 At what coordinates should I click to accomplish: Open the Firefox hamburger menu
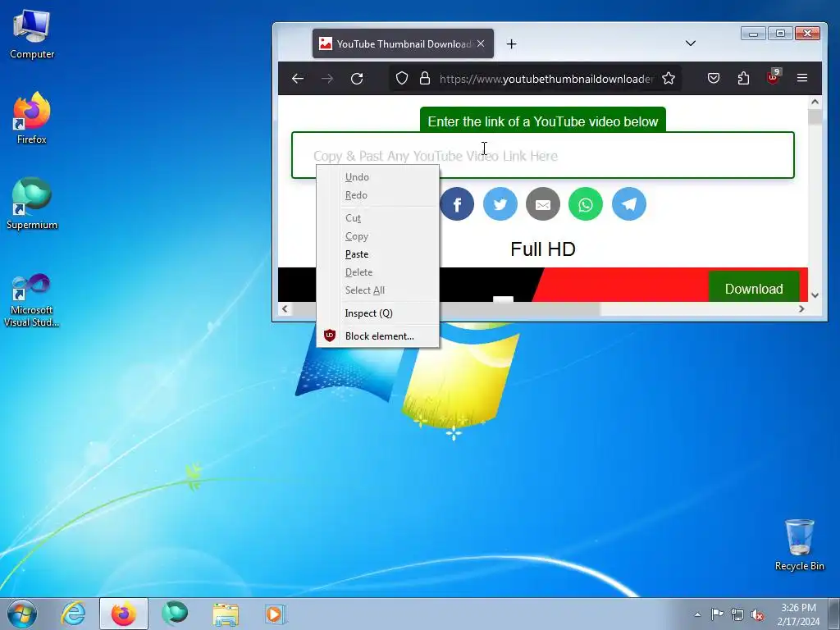click(802, 78)
